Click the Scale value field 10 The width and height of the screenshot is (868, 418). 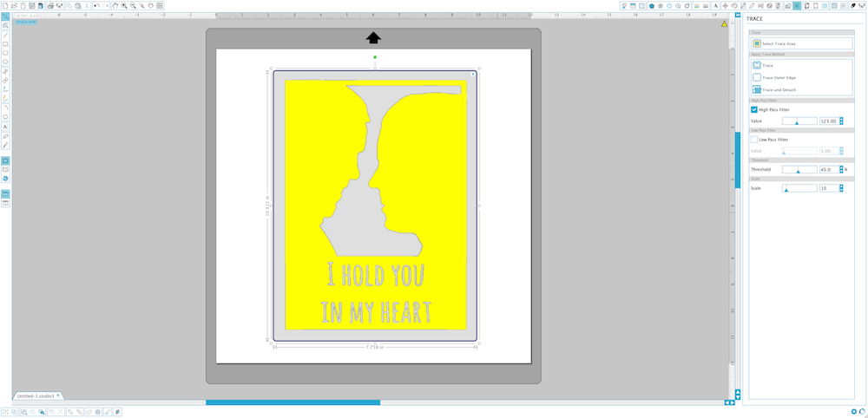(x=829, y=188)
